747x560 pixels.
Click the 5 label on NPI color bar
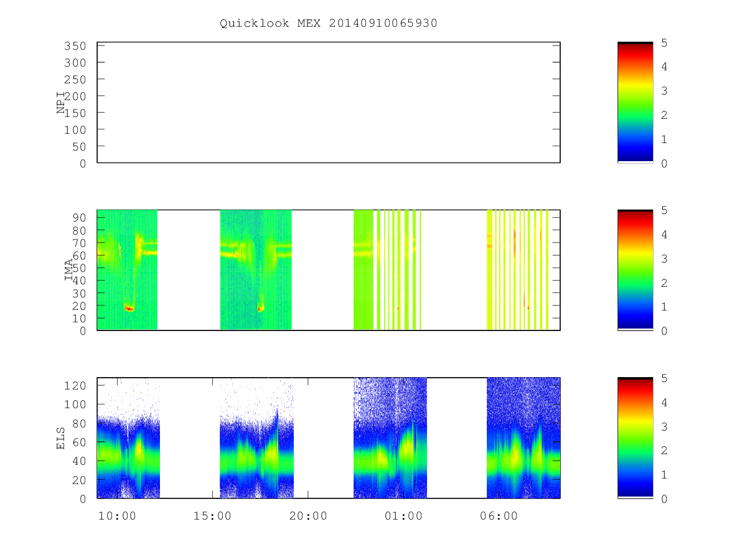point(664,43)
